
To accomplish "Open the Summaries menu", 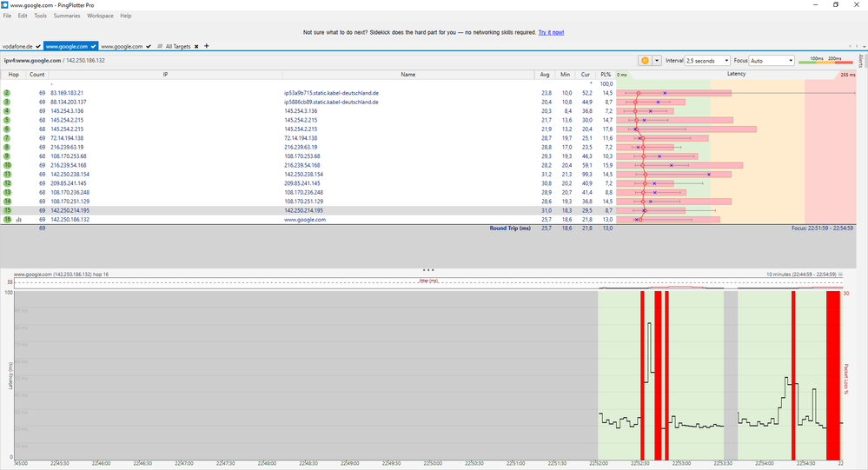I will tap(67, 16).
